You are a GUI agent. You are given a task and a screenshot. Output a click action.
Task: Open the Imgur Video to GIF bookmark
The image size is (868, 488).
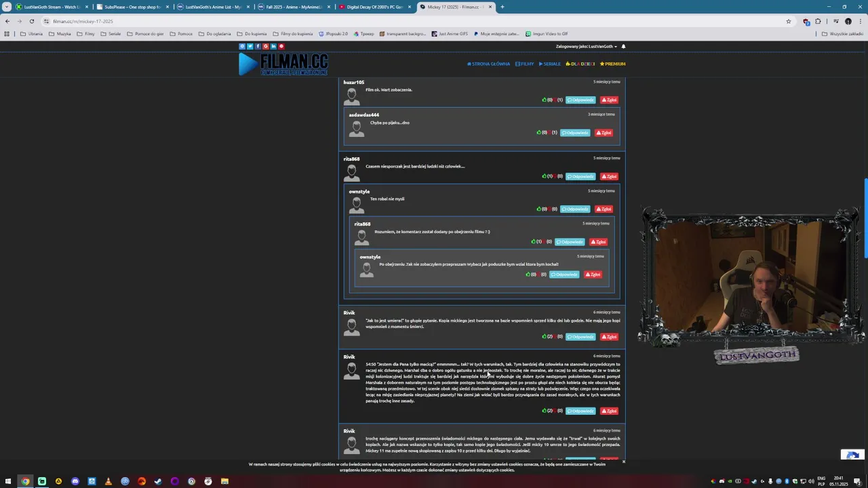[x=547, y=33]
